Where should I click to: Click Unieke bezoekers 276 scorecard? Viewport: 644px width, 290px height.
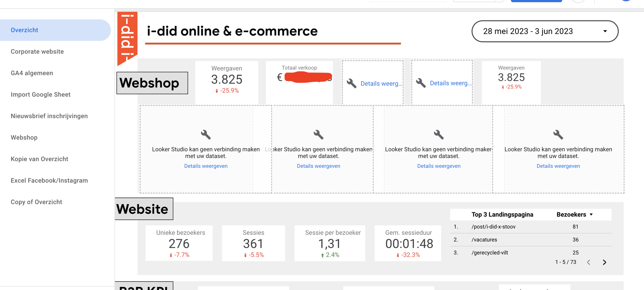pyautogui.click(x=179, y=243)
